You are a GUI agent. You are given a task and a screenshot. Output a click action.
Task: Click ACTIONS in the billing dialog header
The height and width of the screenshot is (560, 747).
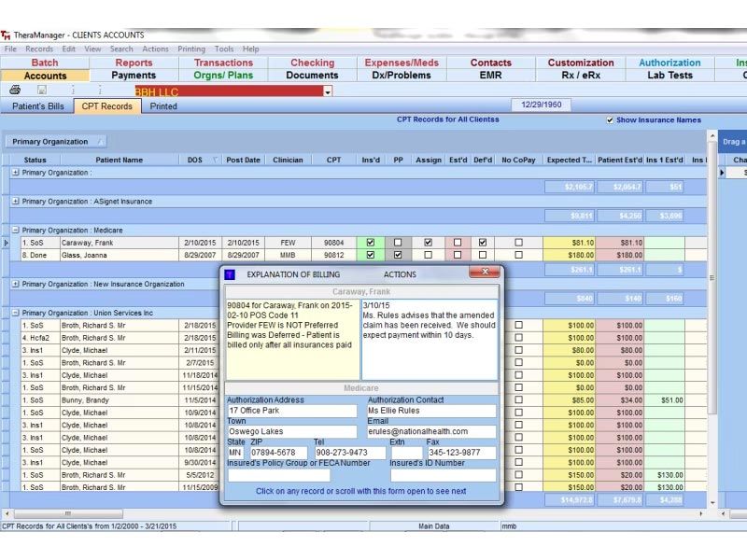click(400, 274)
